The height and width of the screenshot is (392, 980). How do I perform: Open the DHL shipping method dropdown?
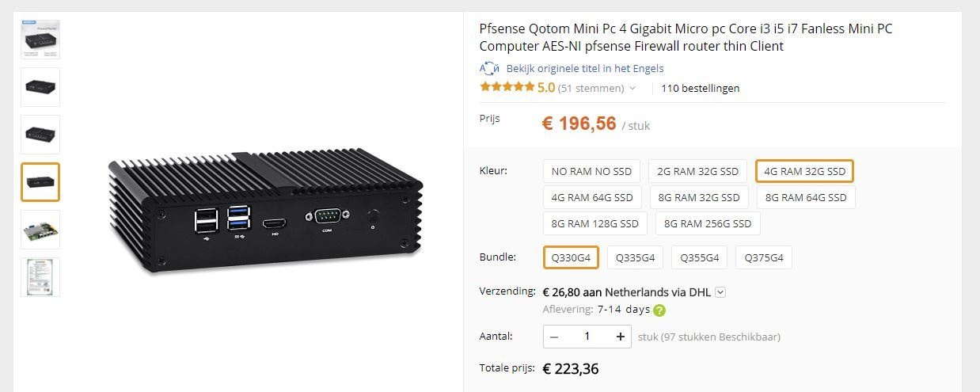720,292
